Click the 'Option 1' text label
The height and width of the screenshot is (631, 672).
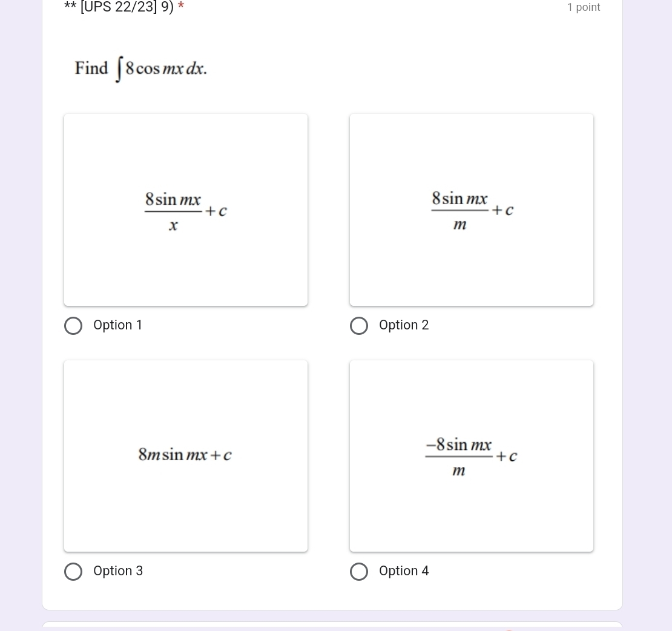pyautogui.click(x=118, y=325)
